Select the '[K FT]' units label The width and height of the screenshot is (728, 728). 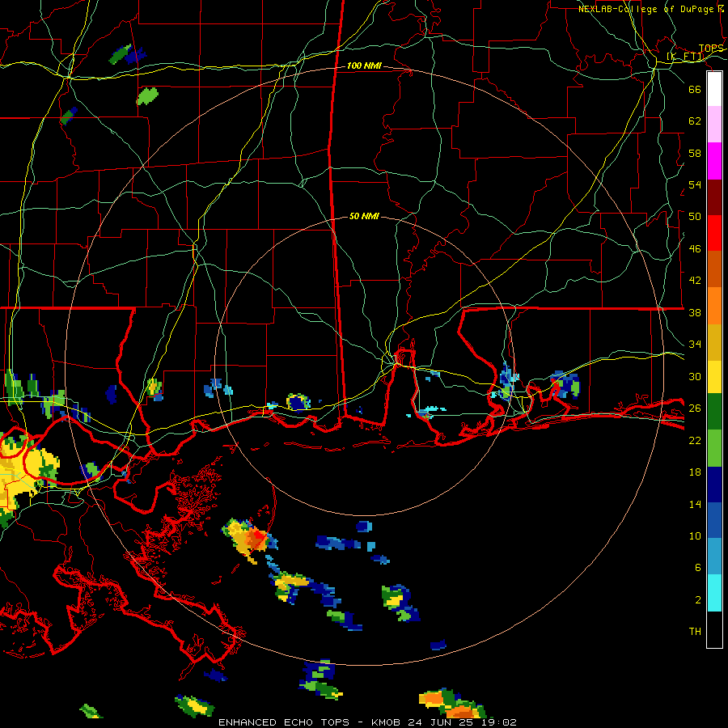click(685, 57)
